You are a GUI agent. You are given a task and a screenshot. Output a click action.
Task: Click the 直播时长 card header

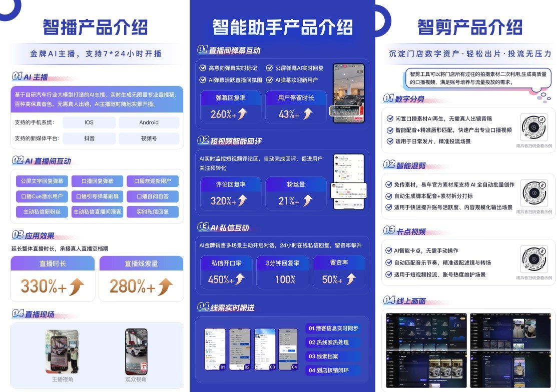tap(53, 263)
